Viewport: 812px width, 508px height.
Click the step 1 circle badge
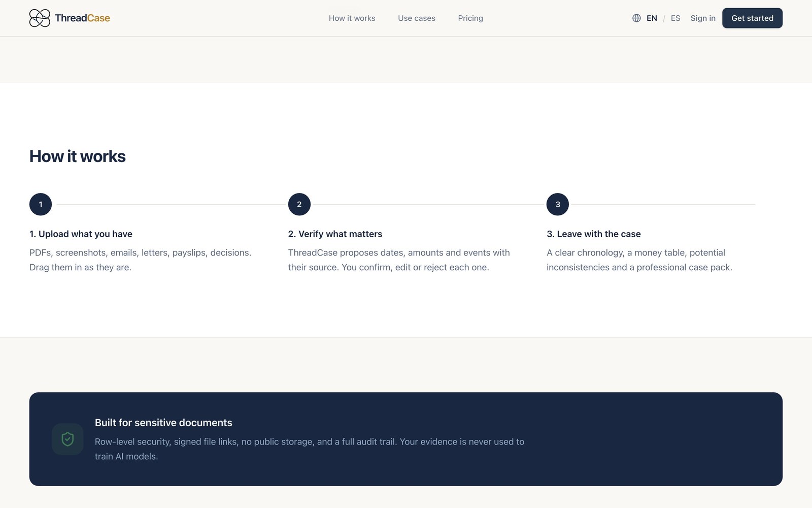(x=41, y=204)
